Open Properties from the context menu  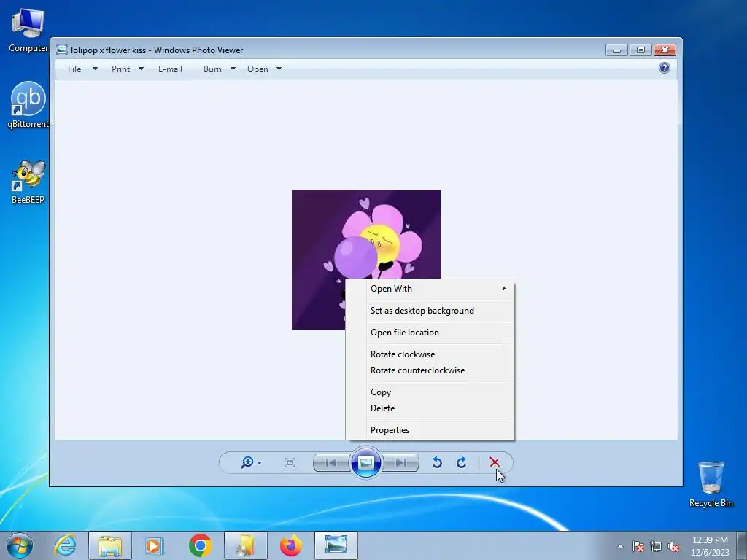coord(430,430)
